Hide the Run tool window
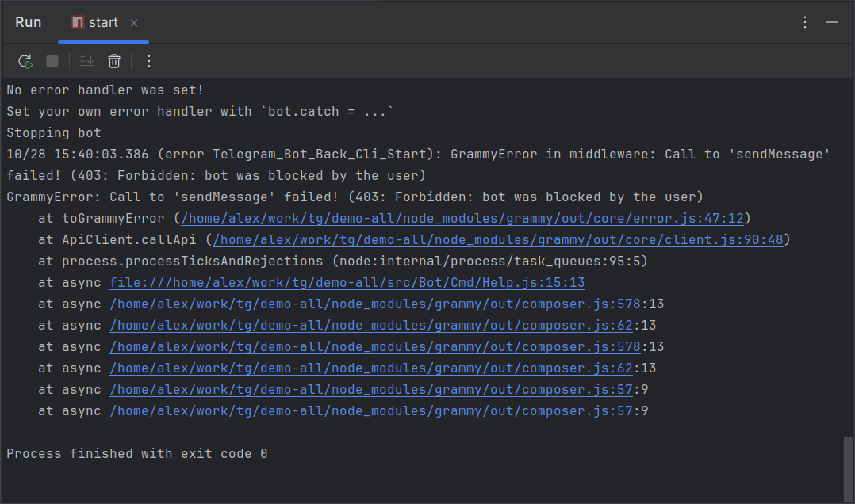 point(831,22)
